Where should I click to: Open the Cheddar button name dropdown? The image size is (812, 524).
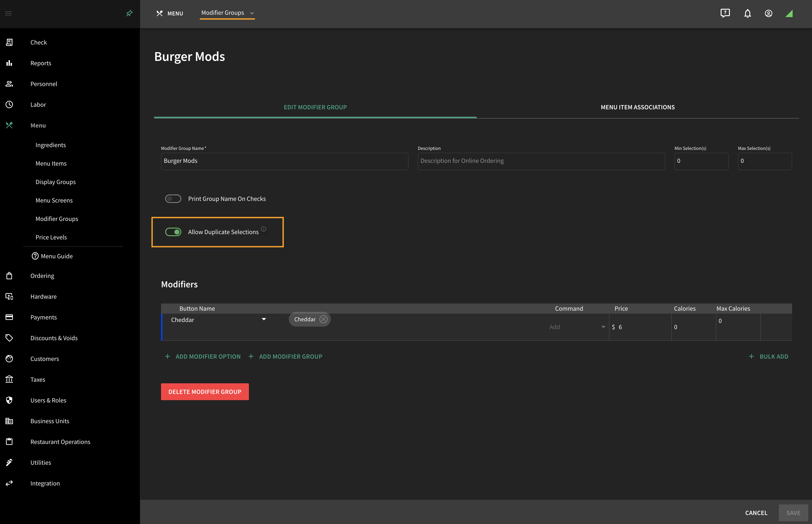point(264,319)
